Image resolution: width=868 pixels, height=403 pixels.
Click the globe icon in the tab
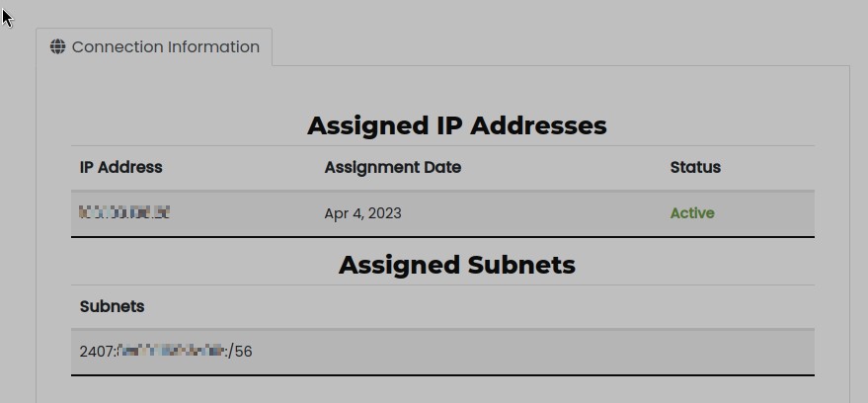coord(58,46)
